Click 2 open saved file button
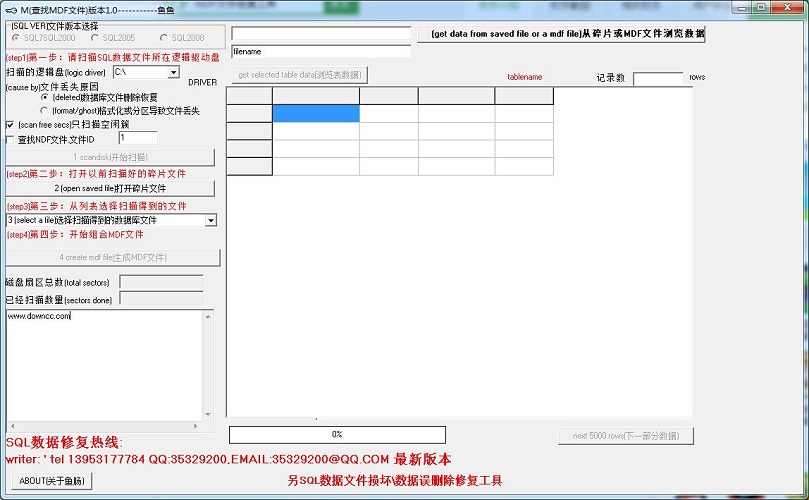Screen dimensions: 809x500 [110, 188]
